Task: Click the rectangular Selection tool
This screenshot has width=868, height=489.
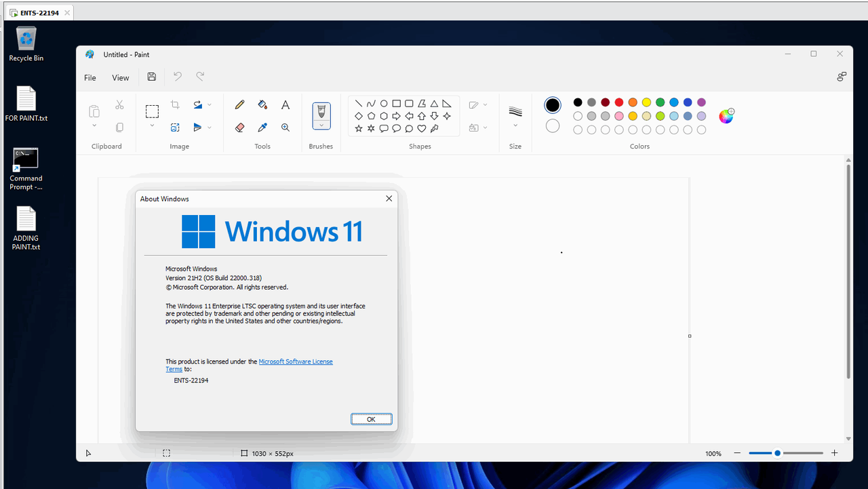Action: [152, 111]
